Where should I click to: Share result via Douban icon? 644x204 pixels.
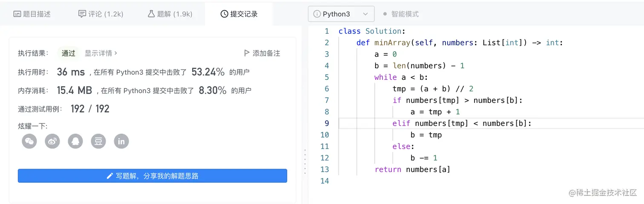click(x=98, y=141)
